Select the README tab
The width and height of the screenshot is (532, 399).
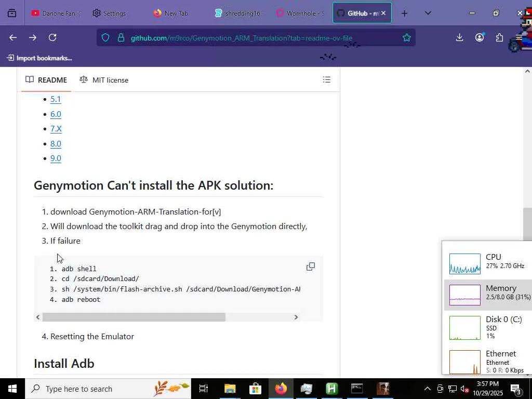point(46,80)
